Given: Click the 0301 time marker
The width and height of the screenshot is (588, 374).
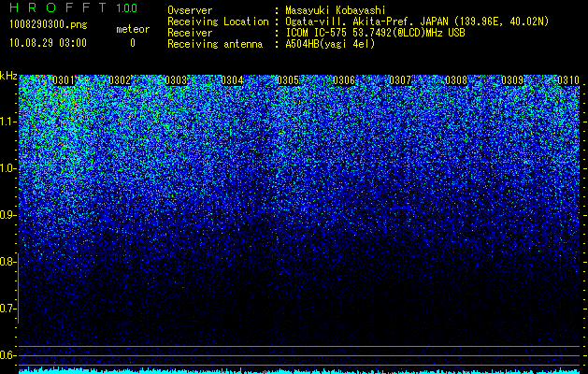Looking at the screenshot, I should tap(64, 80).
